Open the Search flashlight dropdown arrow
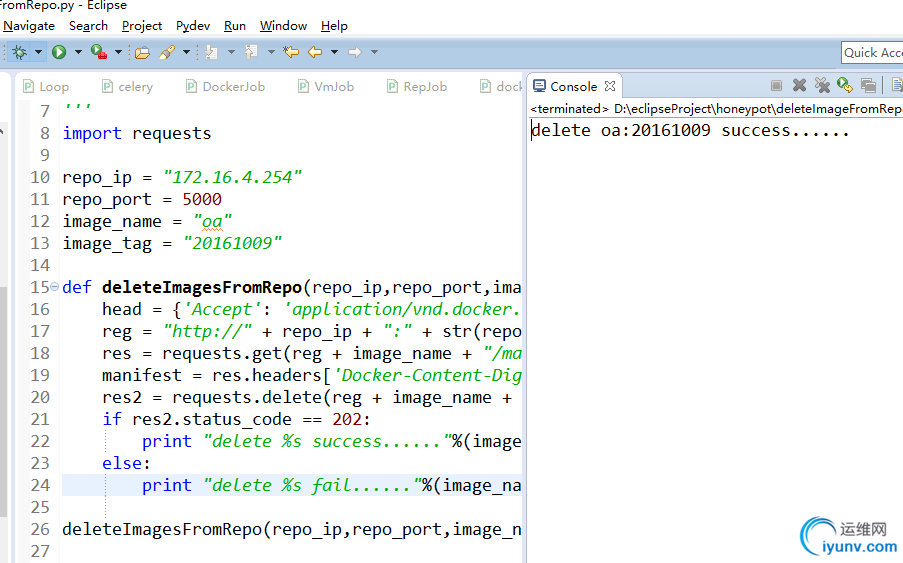The image size is (903, 563). click(x=186, y=52)
